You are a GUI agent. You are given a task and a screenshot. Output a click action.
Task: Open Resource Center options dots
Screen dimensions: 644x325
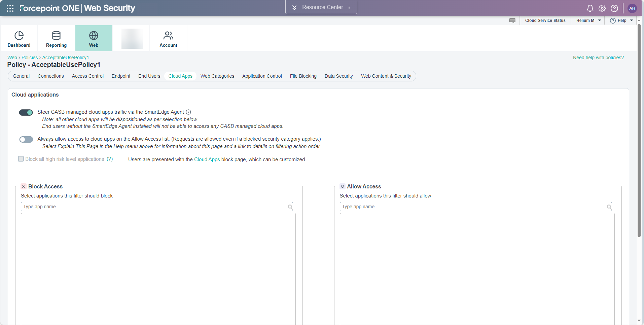point(349,7)
